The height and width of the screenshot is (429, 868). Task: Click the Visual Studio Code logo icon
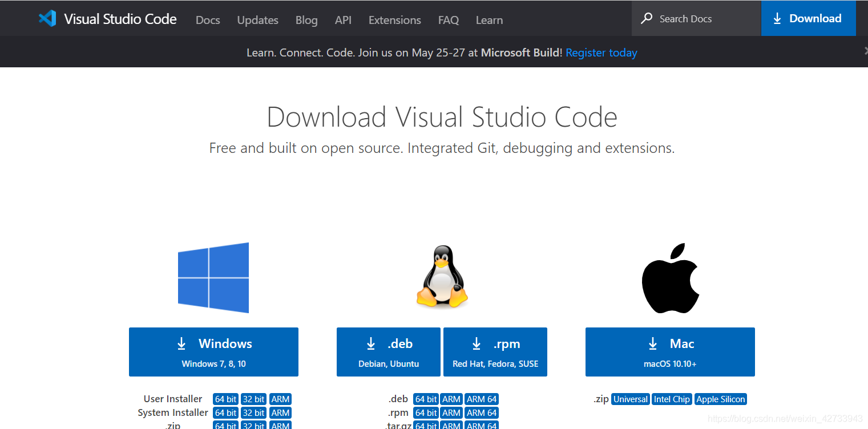tap(47, 19)
